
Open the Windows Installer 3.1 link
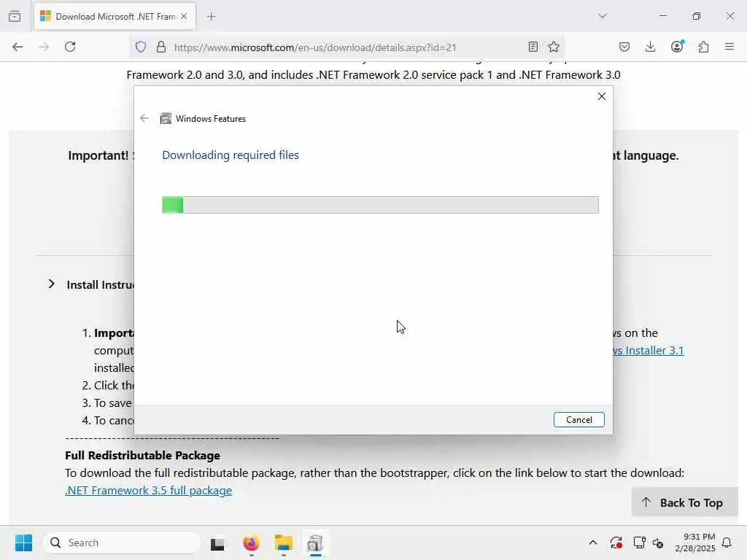click(648, 350)
